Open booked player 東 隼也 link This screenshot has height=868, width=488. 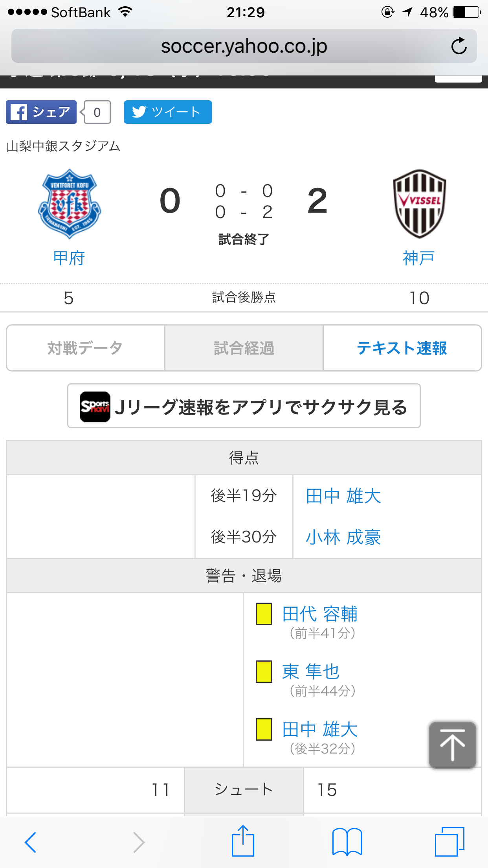tap(310, 671)
